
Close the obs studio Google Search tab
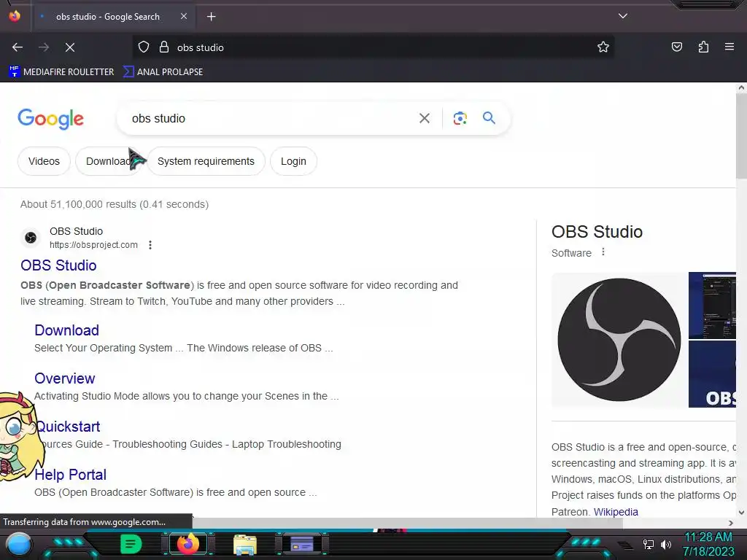[x=184, y=16]
